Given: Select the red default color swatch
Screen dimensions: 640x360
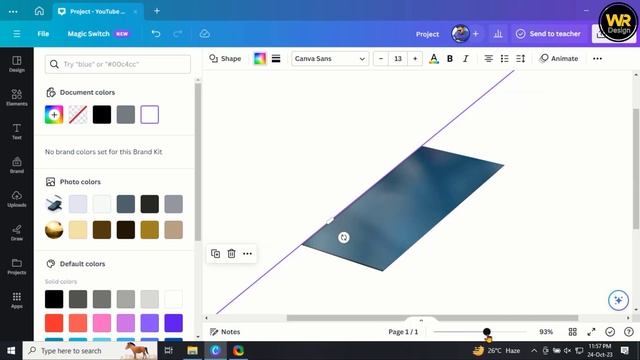Looking at the screenshot, I should pos(54,323).
